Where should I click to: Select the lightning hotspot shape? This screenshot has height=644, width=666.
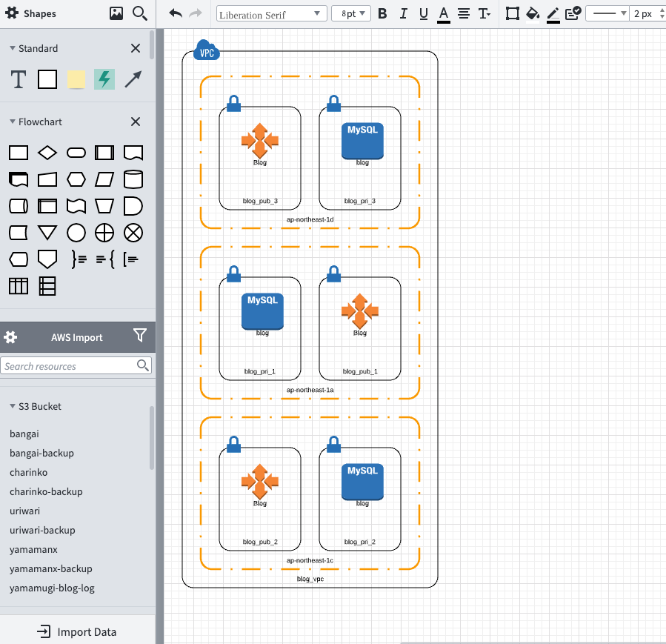click(104, 79)
